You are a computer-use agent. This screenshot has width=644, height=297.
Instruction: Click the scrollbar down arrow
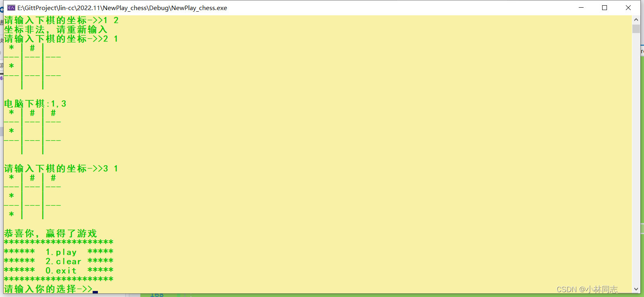click(636, 289)
